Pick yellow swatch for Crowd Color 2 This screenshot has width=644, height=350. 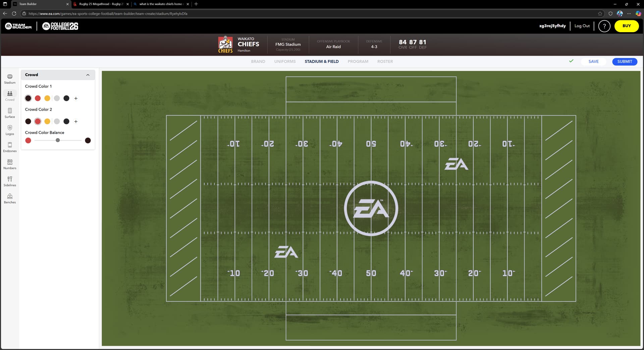47,121
